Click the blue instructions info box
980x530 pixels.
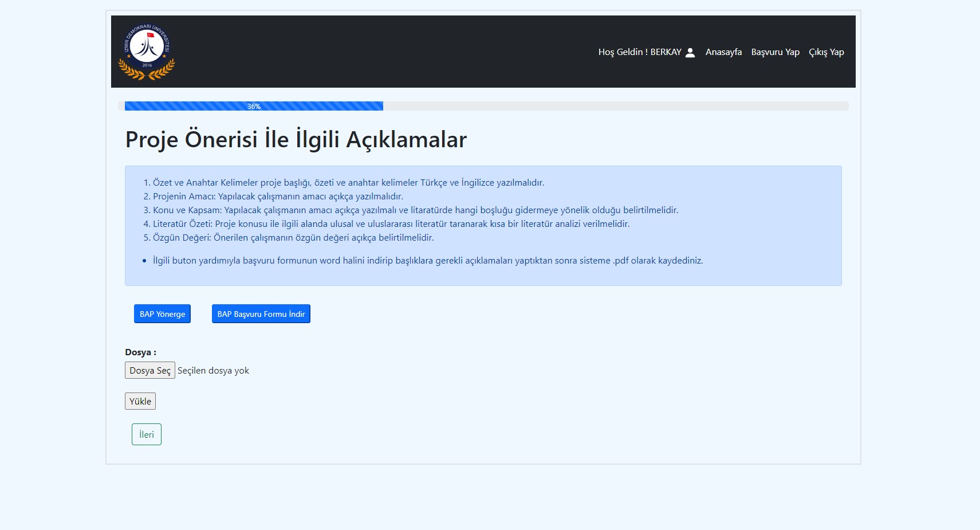coord(483,226)
